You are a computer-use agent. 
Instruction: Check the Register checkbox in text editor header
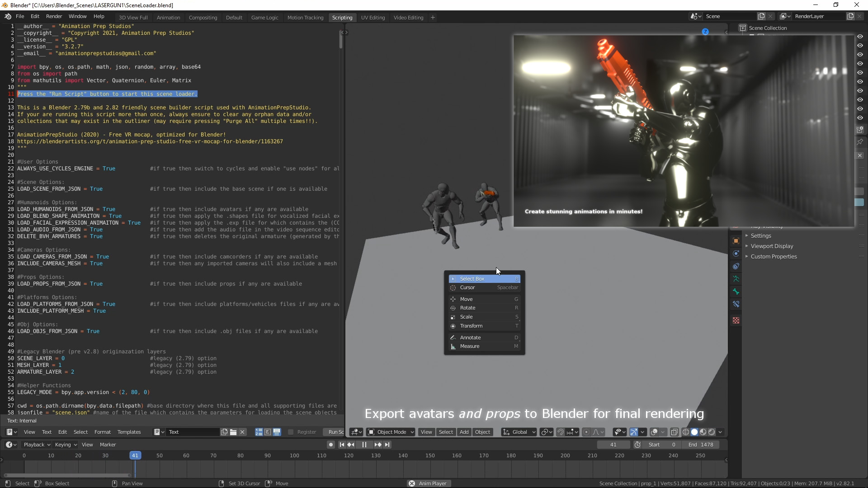click(291, 432)
